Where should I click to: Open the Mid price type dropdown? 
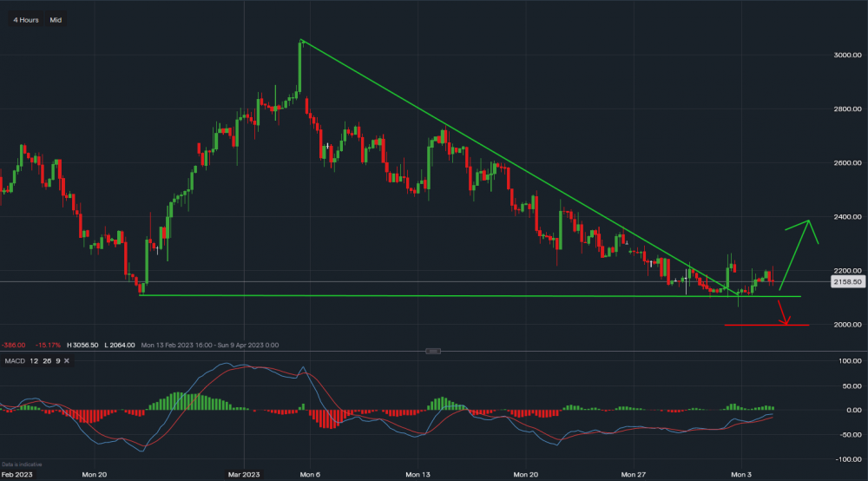tap(56, 19)
